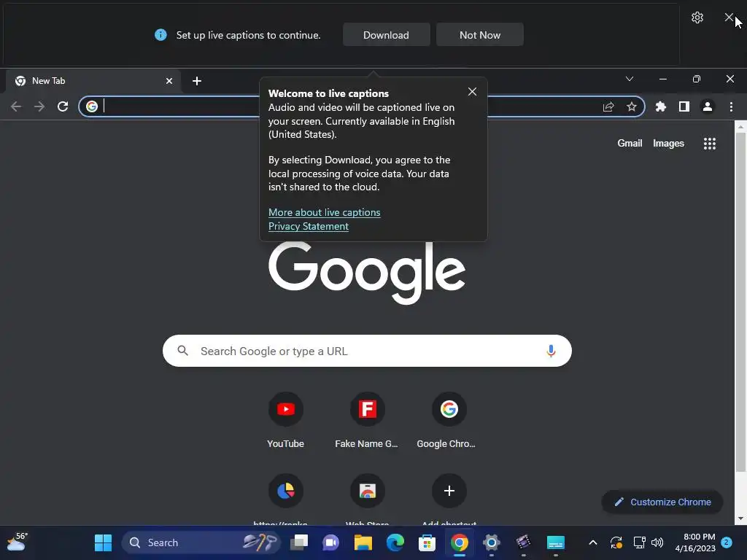Open the pie chart site shortcut
The image size is (747, 560).
click(285, 491)
